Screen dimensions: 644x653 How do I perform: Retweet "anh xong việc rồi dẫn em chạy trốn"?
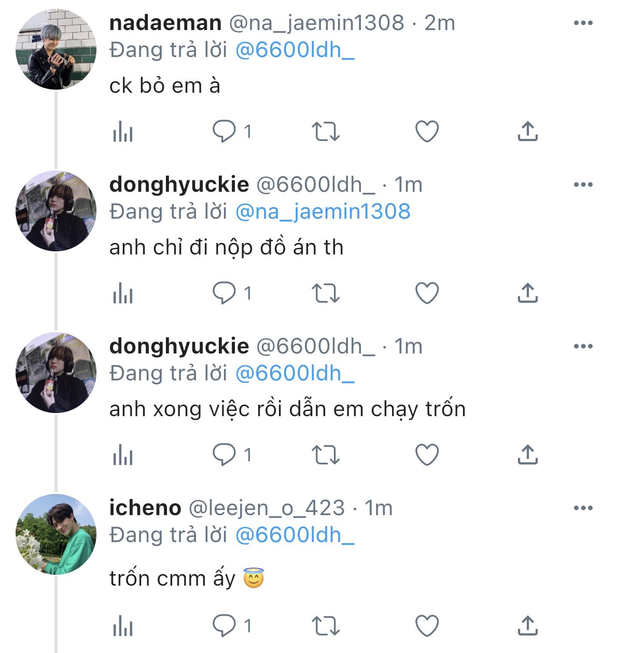coord(326,455)
